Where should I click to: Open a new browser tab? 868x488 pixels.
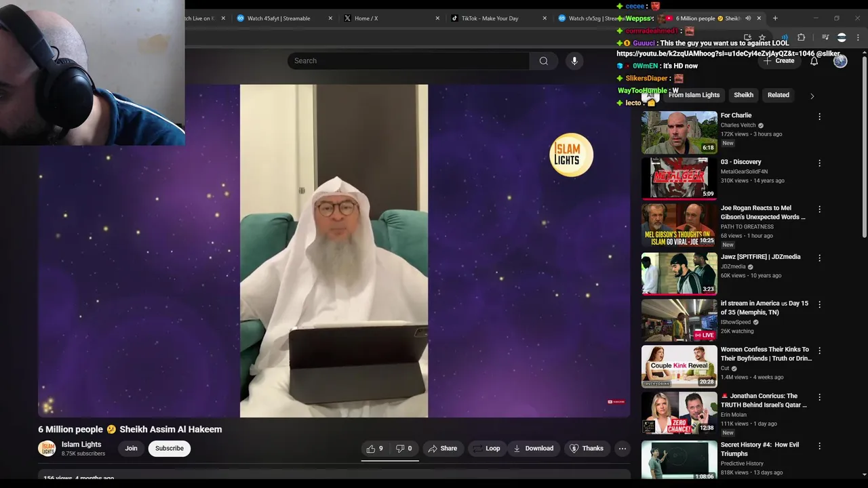(x=775, y=18)
